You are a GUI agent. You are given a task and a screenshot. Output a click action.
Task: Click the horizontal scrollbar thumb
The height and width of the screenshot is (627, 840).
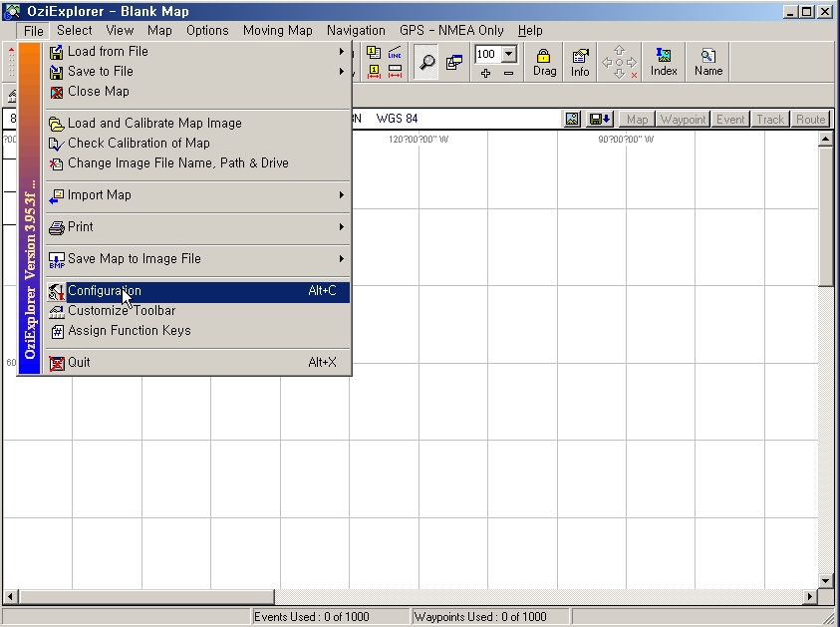tap(145, 596)
